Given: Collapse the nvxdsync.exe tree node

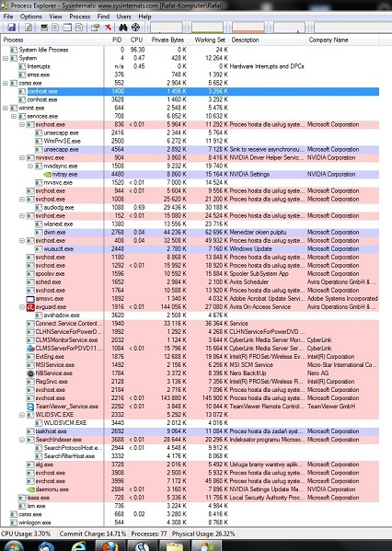Looking at the screenshot, I should pyautogui.click(x=30, y=166).
